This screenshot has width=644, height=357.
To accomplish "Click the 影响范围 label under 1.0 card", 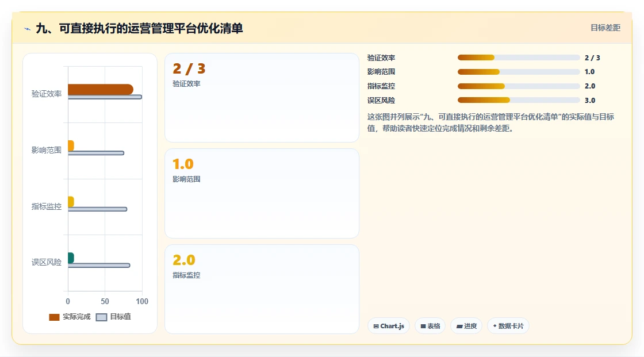I will [186, 179].
